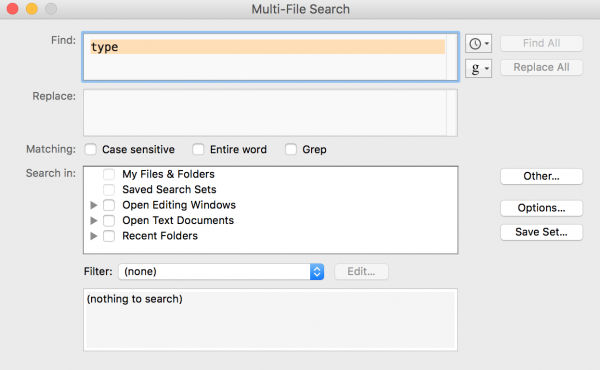600x370 pixels.
Task: Close the Multi-File Search window
Action: pyautogui.click(x=13, y=8)
